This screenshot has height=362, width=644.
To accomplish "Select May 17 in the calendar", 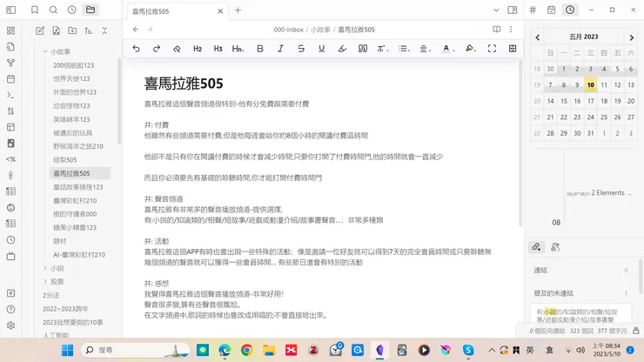I will 591,101.
